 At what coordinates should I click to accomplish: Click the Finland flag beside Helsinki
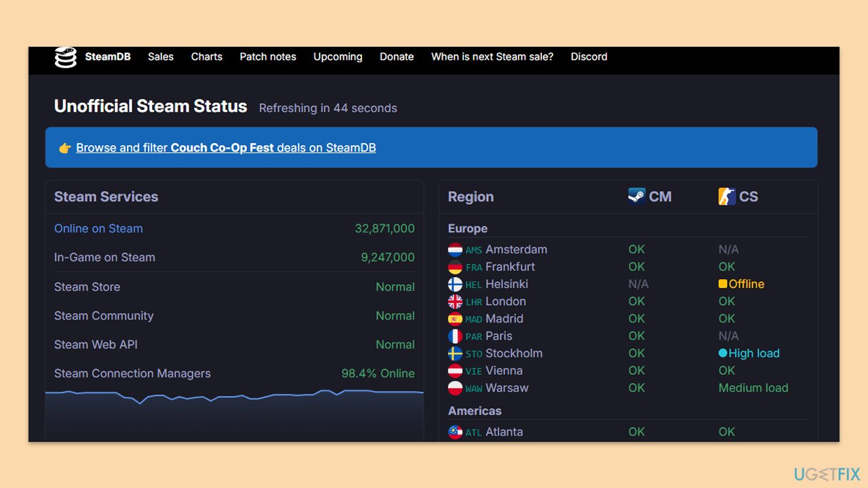(x=455, y=284)
